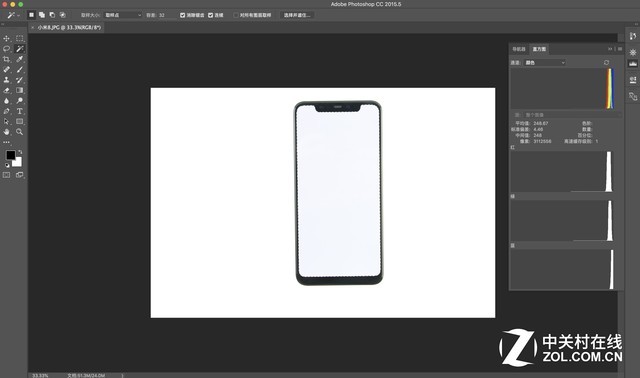Viewport: 640px width, 378px height.
Task: Close the open JPG document tab
Action: (x=33, y=27)
